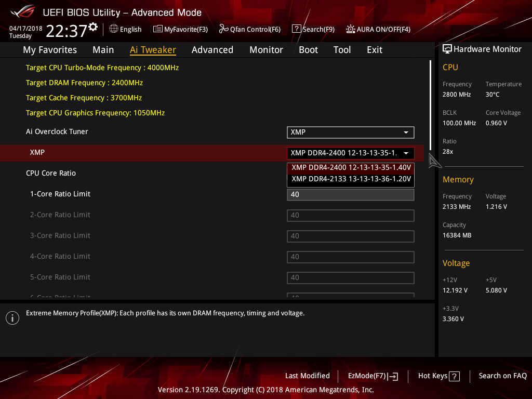Screen dimensions: 532x399
Task: Click the 5.080 V voltage reading
Action: [x=496, y=290]
